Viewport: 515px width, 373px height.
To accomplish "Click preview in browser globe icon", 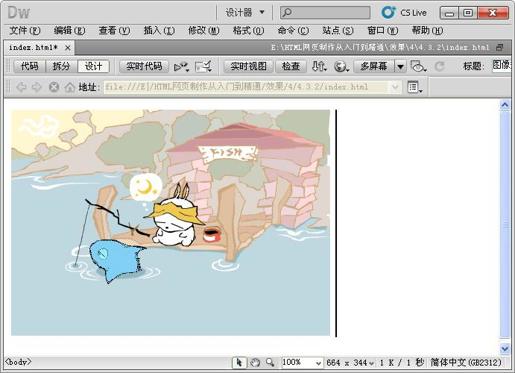I will (x=341, y=67).
